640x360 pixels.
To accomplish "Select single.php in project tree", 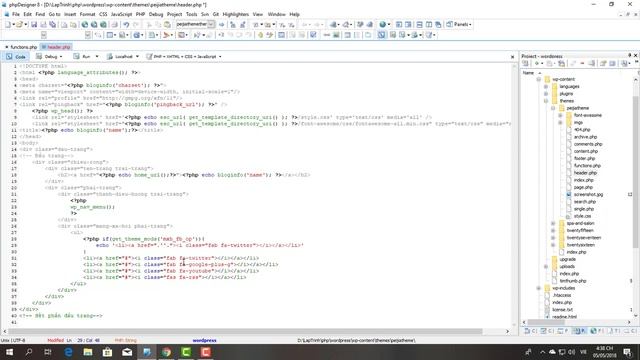I will pos(584,209).
